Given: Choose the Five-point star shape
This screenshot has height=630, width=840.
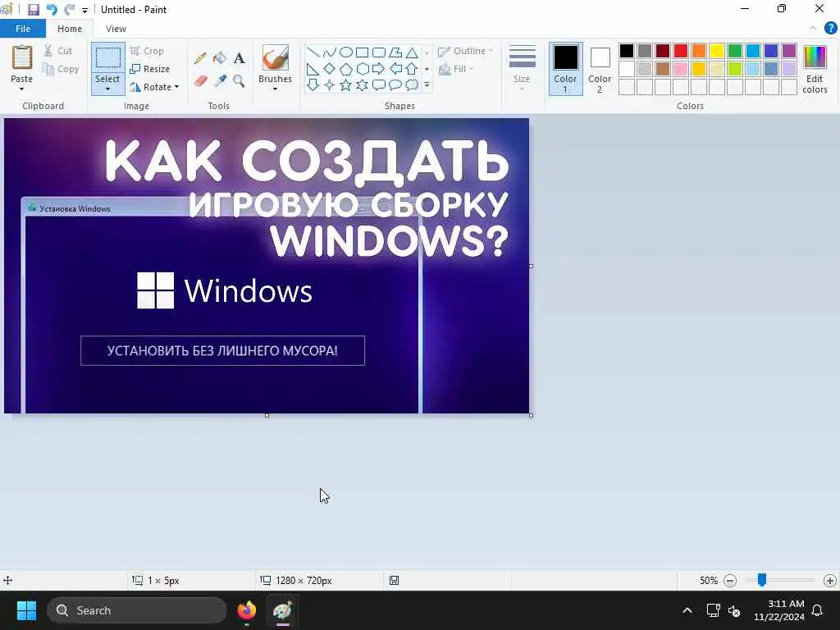Looking at the screenshot, I should 346,85.
